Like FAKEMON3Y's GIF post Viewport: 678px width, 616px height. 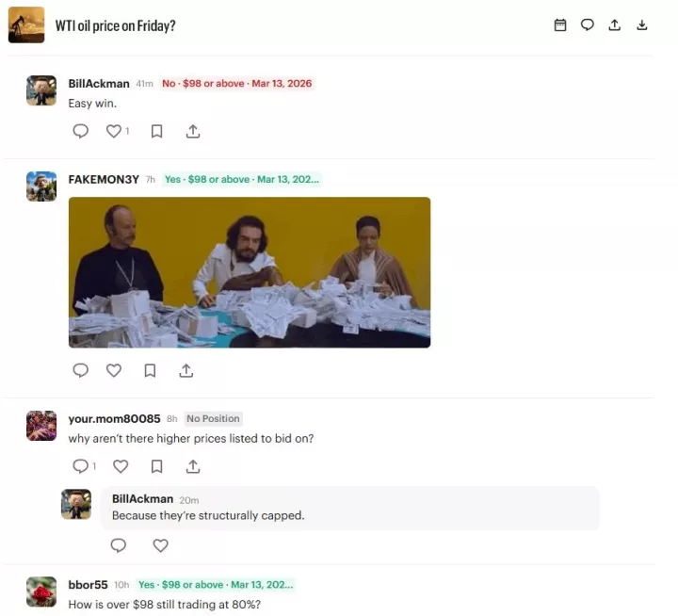pos(114,370)
